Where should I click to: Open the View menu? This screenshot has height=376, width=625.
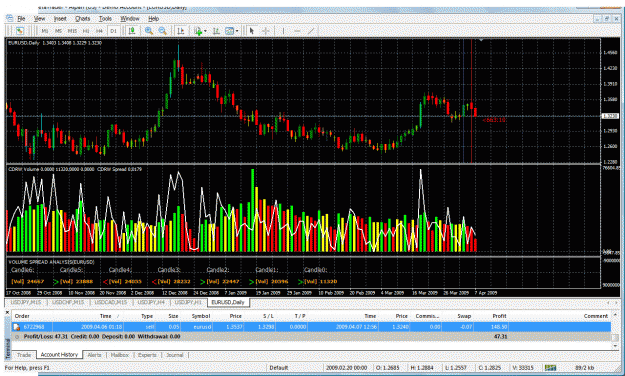point(39,18)
